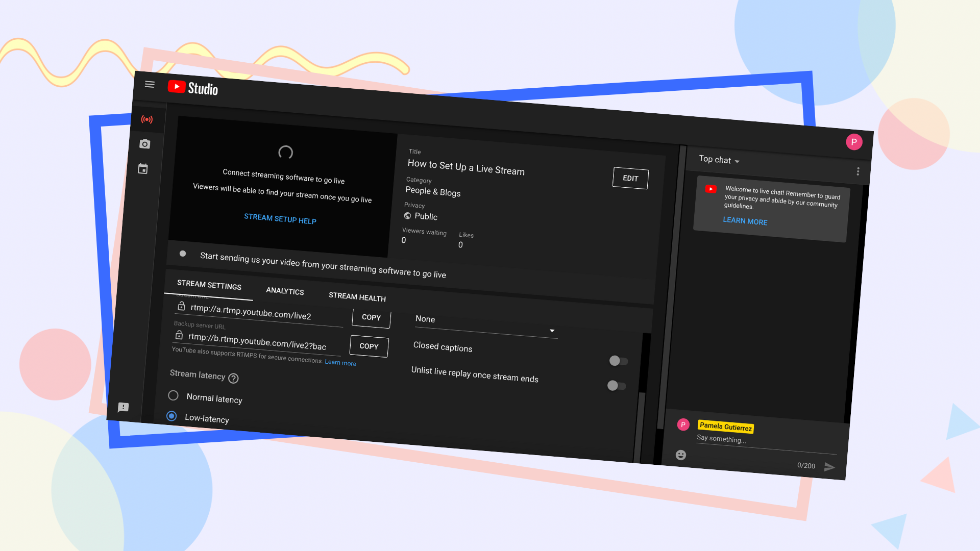The width and height of the screenshot is (980, 551).
Task: Click the EDIT button for stream details
Action: click(x=630, y=178)
